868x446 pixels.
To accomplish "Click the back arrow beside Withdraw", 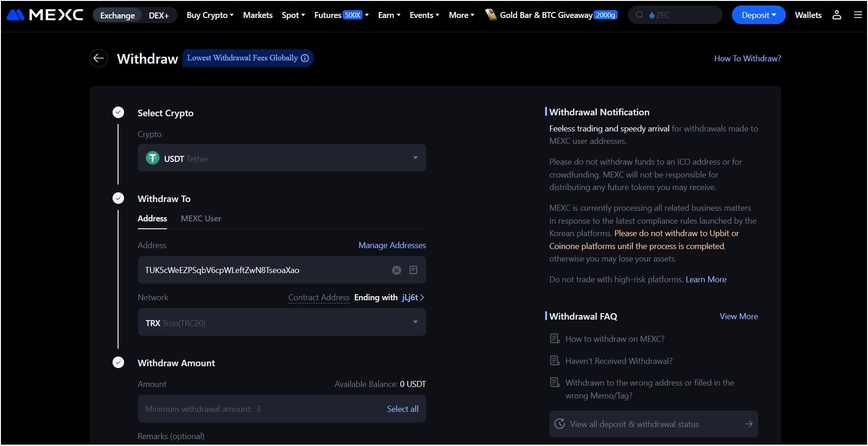I will [99, 58].
